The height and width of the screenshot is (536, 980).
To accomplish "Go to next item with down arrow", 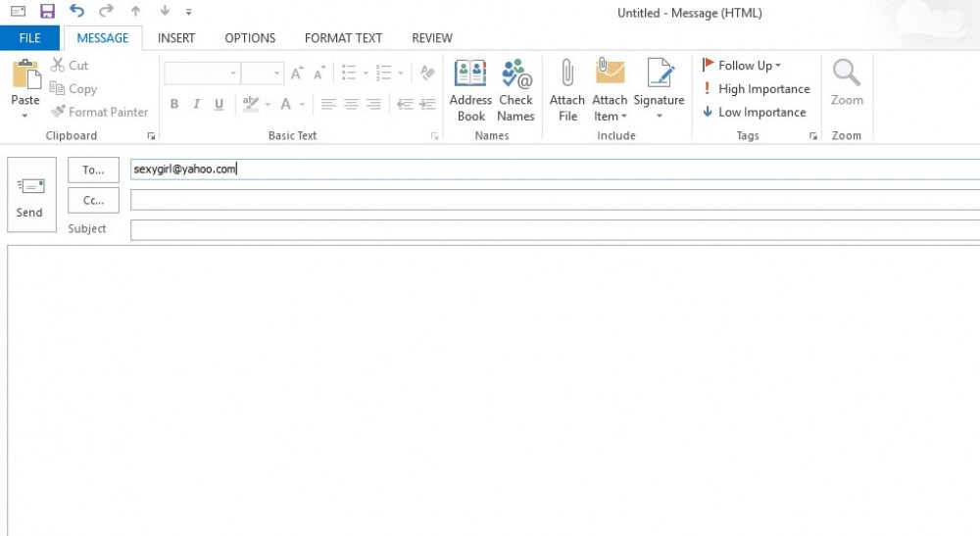I will 165,11.
